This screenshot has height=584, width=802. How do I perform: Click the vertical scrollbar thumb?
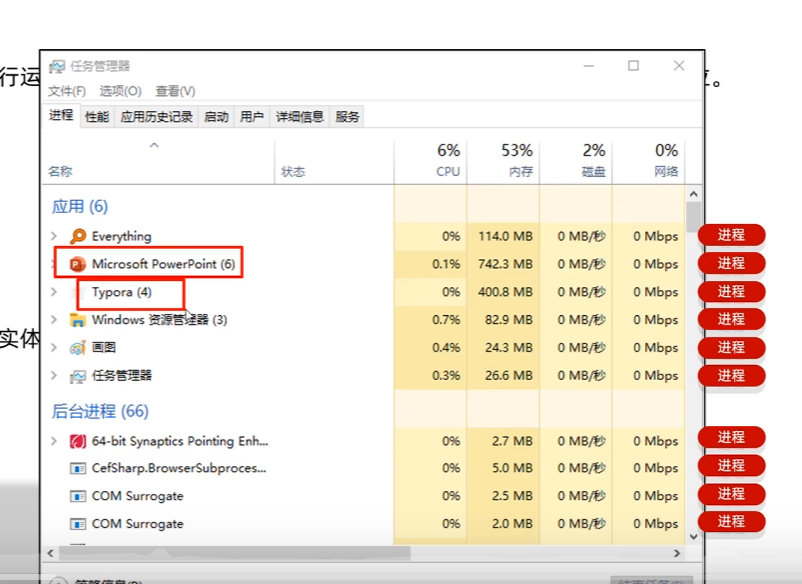click(x=694, y=217)
